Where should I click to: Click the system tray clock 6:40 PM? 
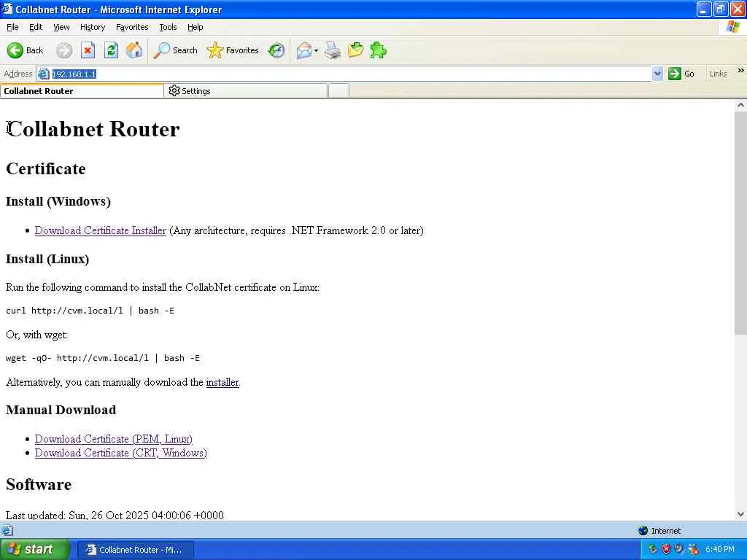(x=719, y=549)
